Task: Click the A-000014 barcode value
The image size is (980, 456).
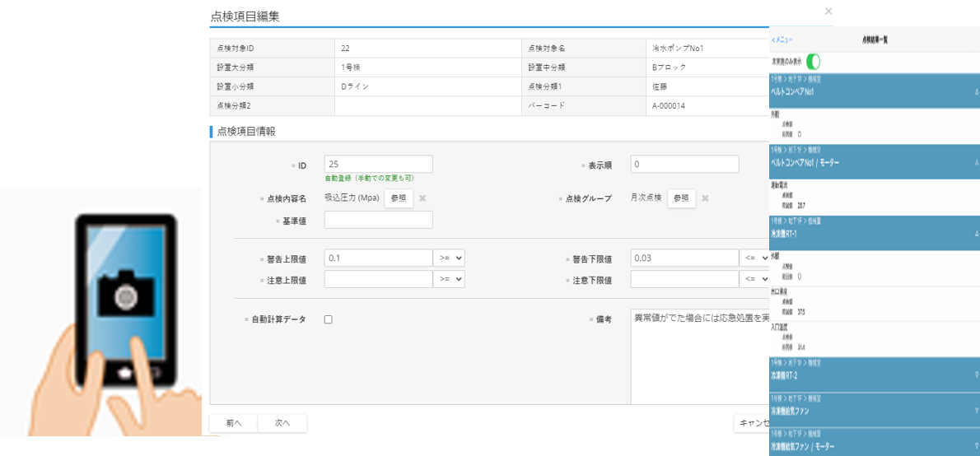Action: tap(669, 105)
